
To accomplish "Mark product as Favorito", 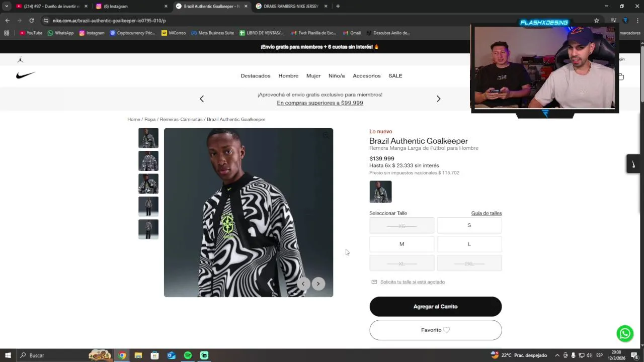I will [x=435, y=330].
